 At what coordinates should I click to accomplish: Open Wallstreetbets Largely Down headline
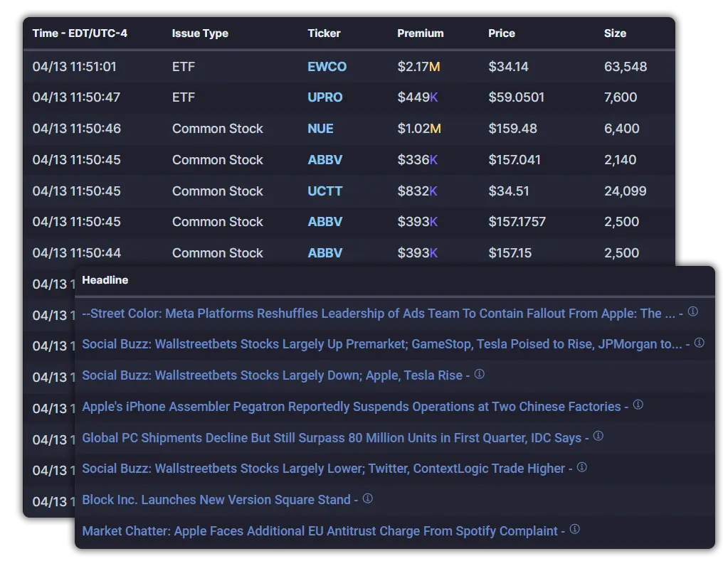(x=272, y=375)
